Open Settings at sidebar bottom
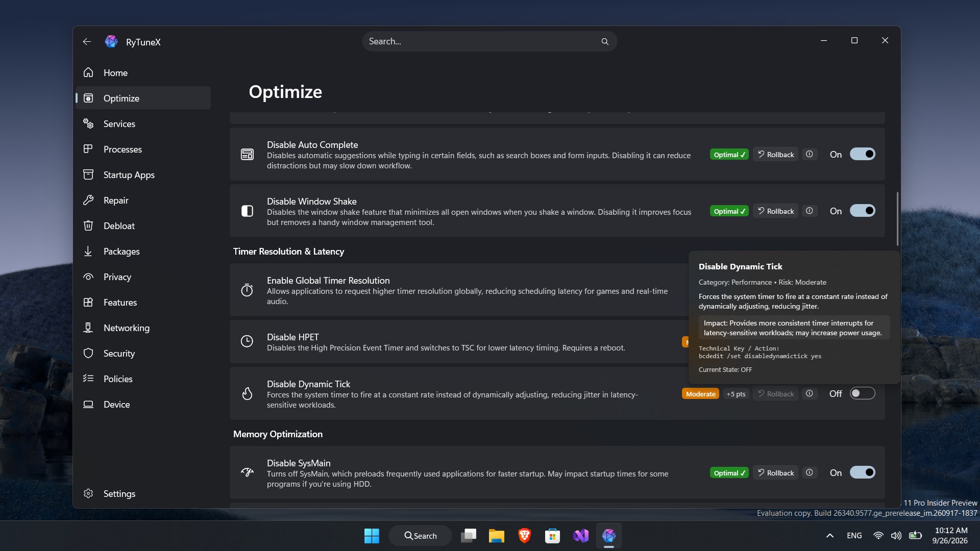Image resolution: width=980 pixels, height=551 pixels. (143, 493)
